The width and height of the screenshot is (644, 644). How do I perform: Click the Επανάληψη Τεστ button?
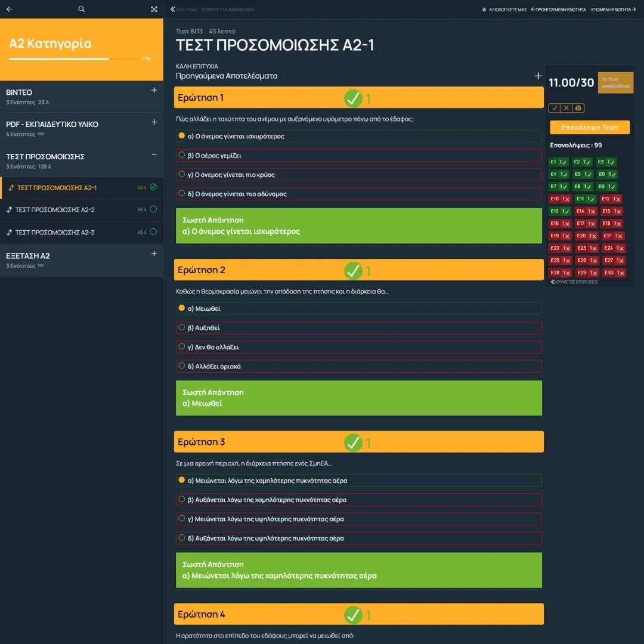coord(589,128)
